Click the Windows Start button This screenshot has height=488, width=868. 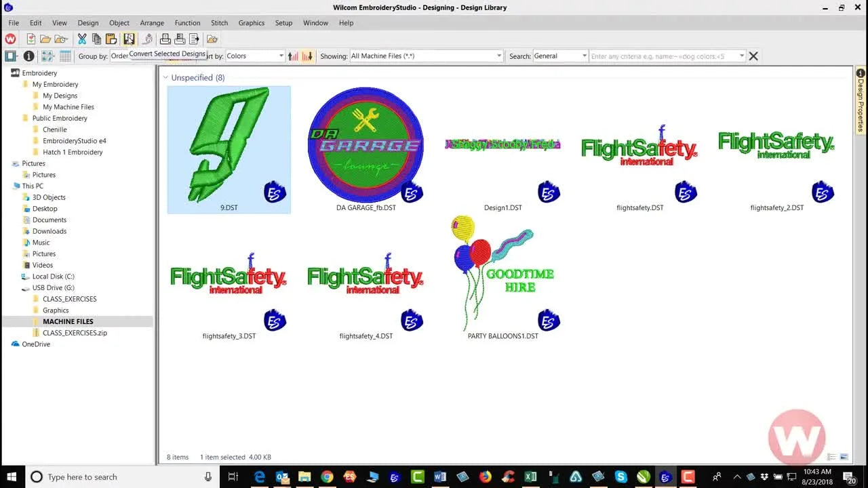13,476
